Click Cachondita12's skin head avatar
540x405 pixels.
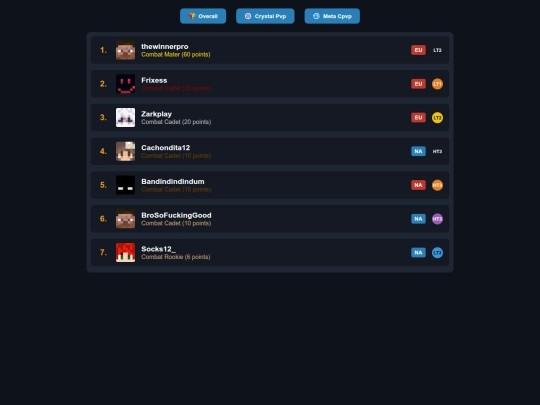tap(125, 151)
